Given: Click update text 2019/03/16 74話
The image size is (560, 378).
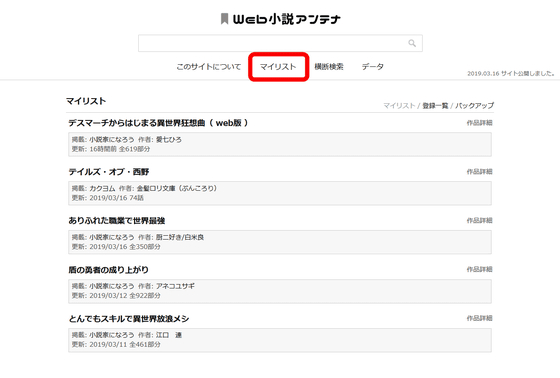Looking at the screenshot, I should pos(116,198).
